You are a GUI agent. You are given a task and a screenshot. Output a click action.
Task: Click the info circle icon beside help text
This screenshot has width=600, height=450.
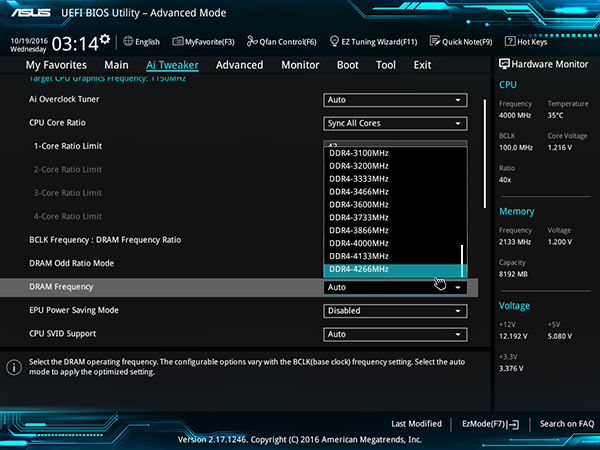tap(14, 367)
